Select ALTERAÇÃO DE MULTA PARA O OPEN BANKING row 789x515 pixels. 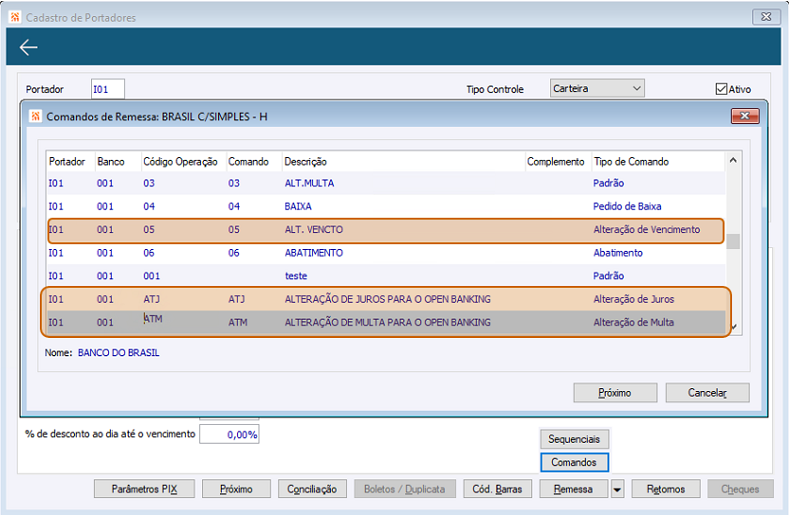point(386,322)
